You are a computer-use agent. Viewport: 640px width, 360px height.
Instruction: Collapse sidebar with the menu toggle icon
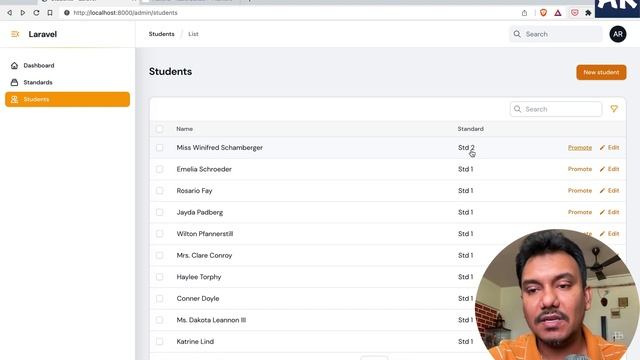[x=15, y=34]
